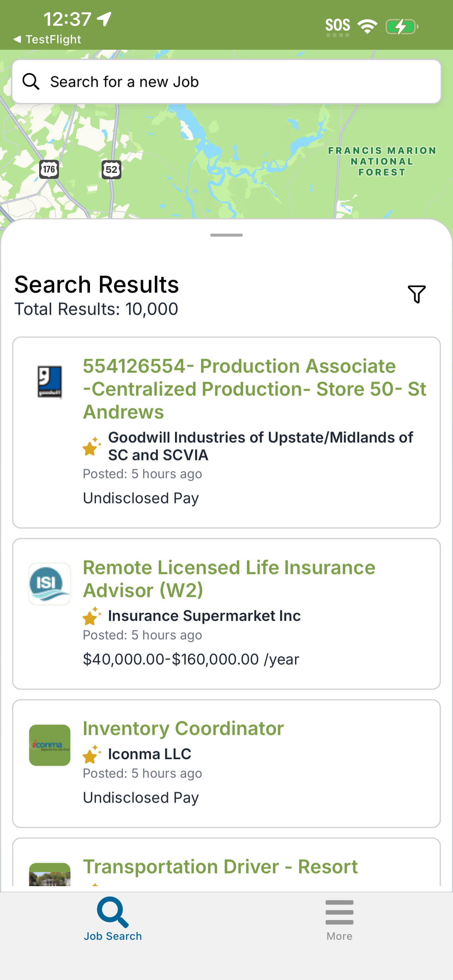Tap the ISI Insurance Supermarket logo
The width and height of the screenshot is (453, 980).
coord(50,584)
